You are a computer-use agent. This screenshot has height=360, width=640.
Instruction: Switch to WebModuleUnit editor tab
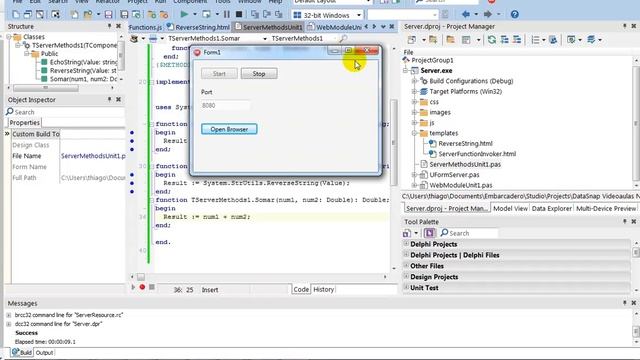tap(334, 27)
